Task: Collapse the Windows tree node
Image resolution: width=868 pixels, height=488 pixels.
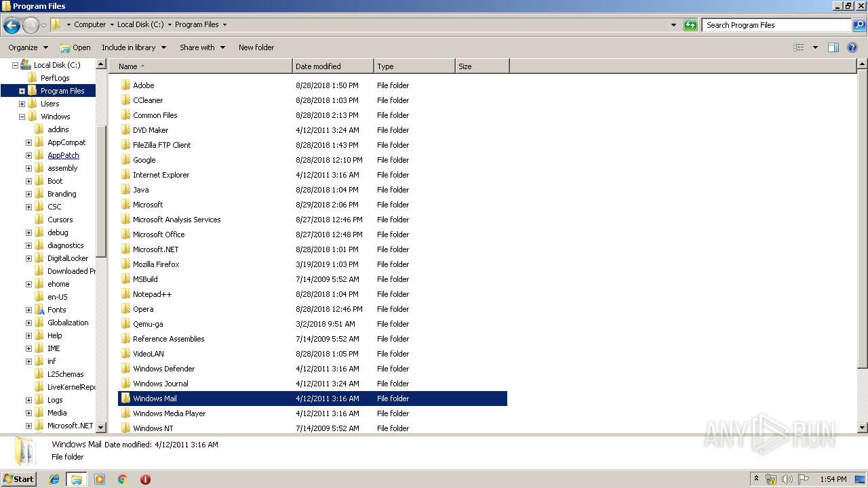Action: point(22,117)
